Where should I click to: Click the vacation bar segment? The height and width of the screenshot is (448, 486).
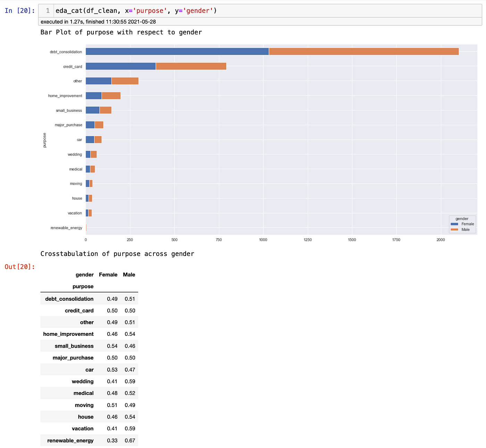[89, 213]
